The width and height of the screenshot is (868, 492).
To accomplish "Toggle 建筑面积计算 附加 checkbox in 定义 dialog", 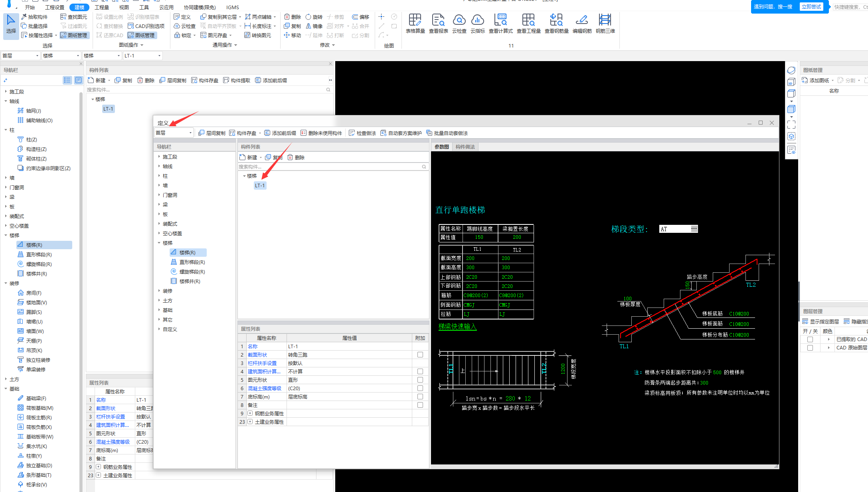I will tap(420, 371).
